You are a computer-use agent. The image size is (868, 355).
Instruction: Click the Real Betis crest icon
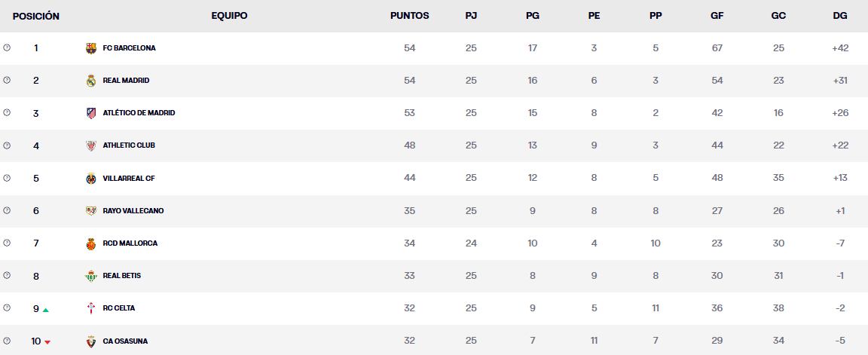(x=91, y=276)
